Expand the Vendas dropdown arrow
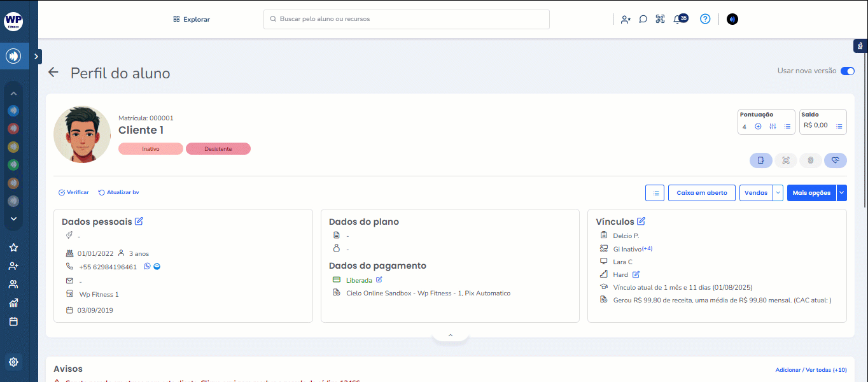The image size is (868, 382). point(778,193)
